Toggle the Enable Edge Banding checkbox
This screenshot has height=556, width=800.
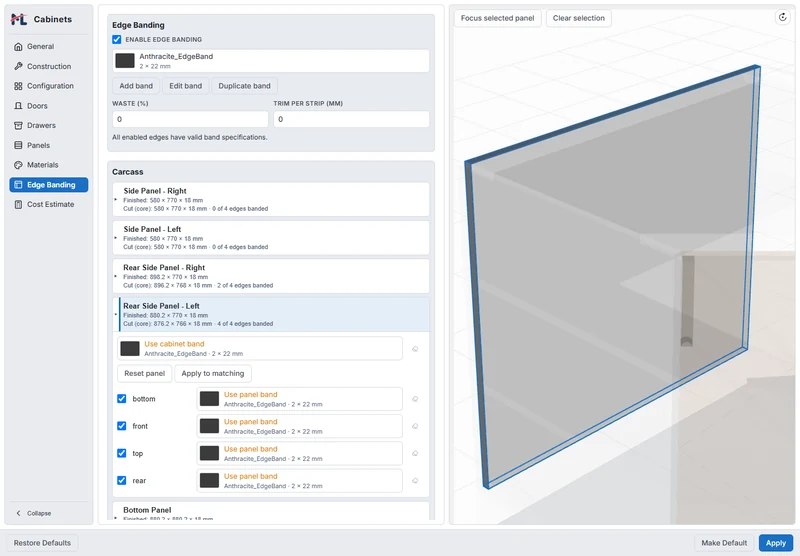click(x=117, y=39)
